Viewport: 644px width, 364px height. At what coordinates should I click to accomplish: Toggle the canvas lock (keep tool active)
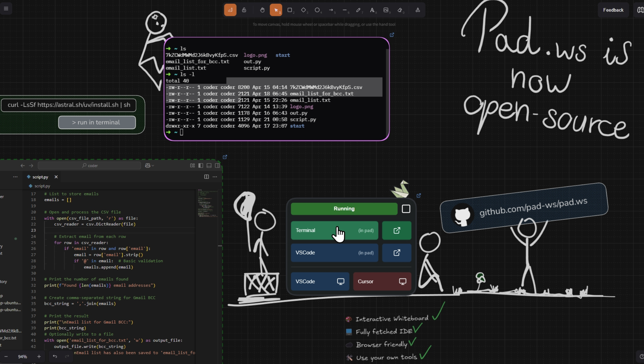coord(244,10)
